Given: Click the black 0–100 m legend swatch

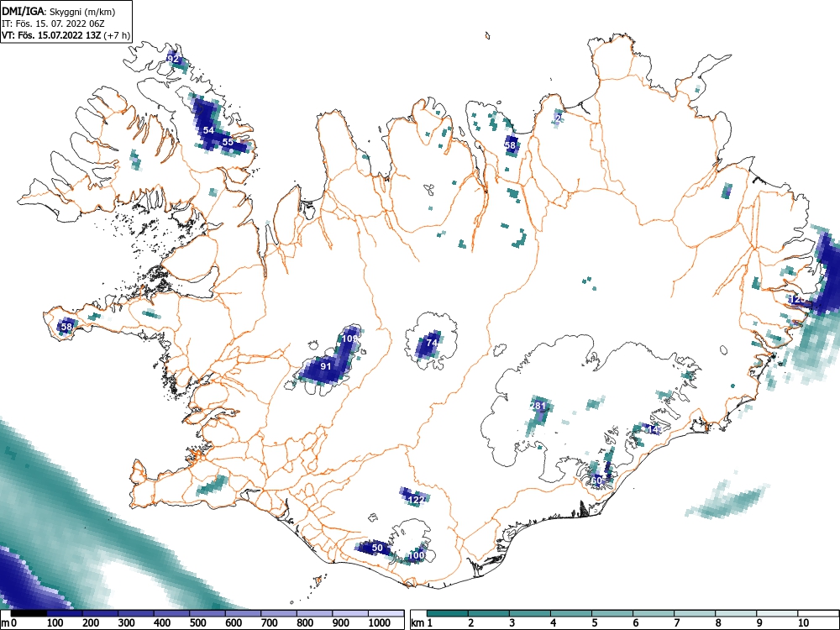Looking at the screenshot, I should click(29, 613).
